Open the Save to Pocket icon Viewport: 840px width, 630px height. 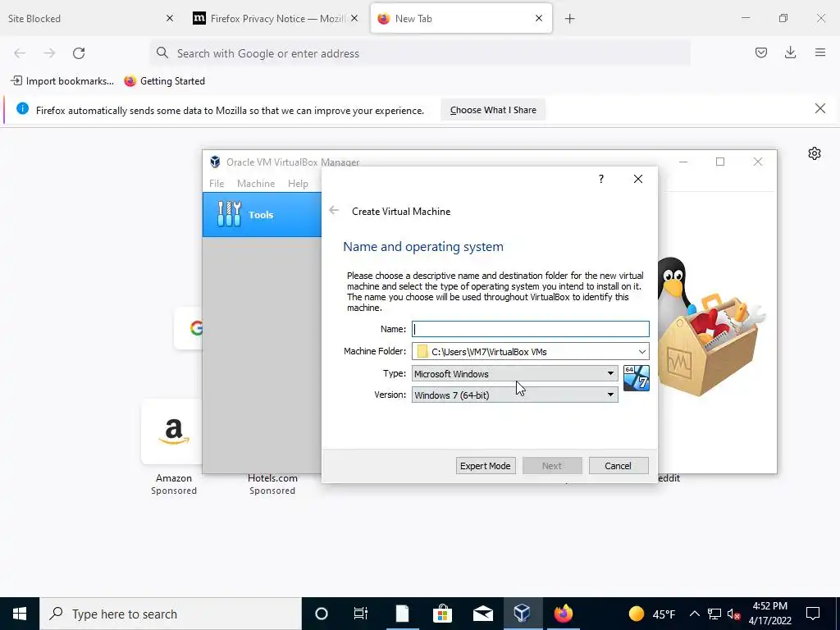(761, 52)
